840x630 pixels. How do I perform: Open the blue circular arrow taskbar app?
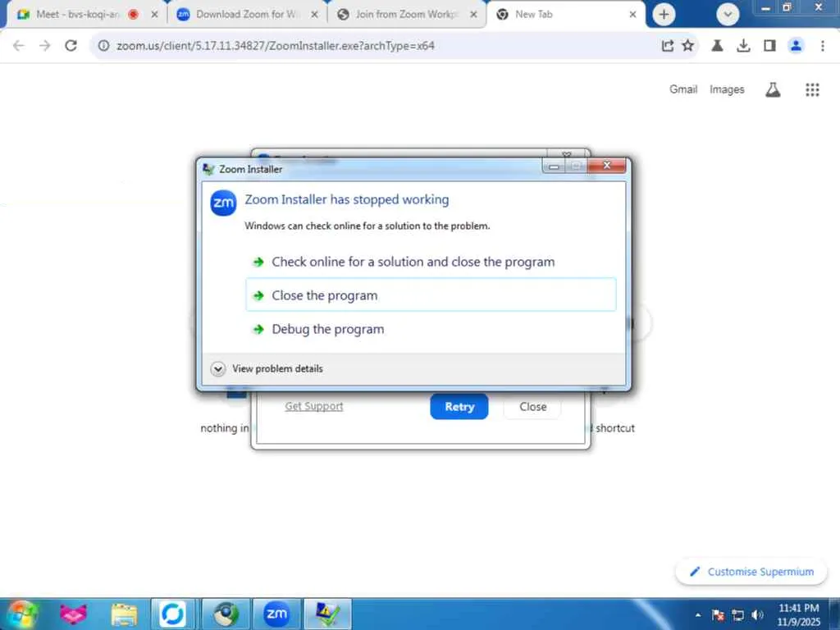pyautogui.click(x=172, y=614)
